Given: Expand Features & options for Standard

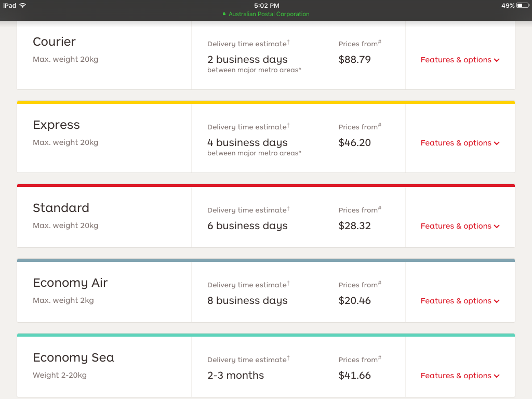Looking at the screenshot, I should (460, 226).
